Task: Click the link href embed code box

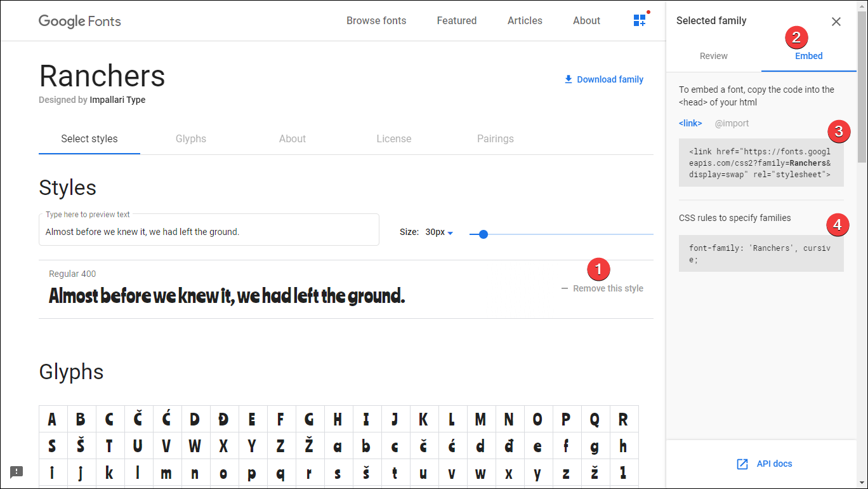Action: [x=761, y=163]
